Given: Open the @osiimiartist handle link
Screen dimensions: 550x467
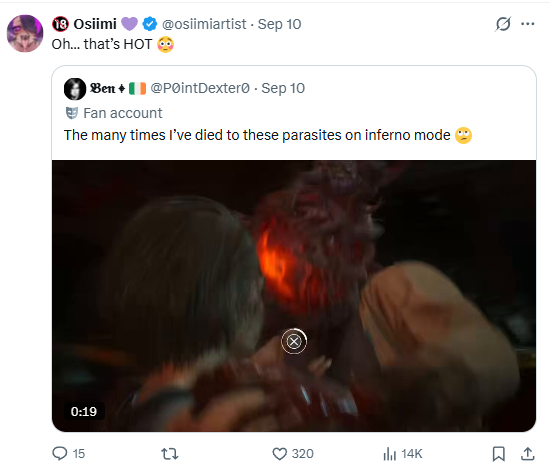Looking at the screenshot, I should (x=204, y=24).
